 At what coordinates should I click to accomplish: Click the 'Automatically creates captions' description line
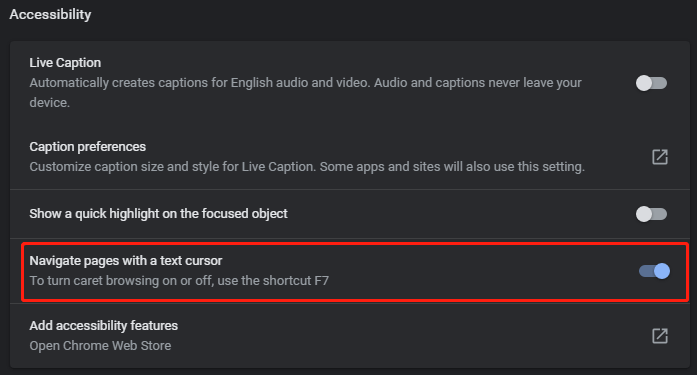(305, 83)
